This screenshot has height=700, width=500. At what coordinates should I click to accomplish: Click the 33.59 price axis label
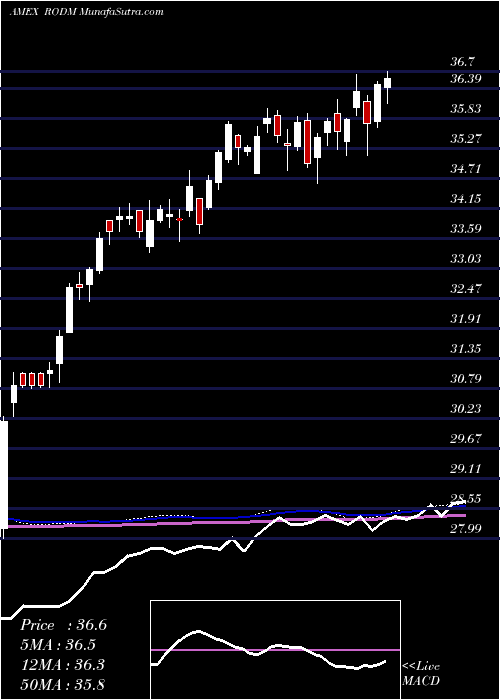pos(467,229)
